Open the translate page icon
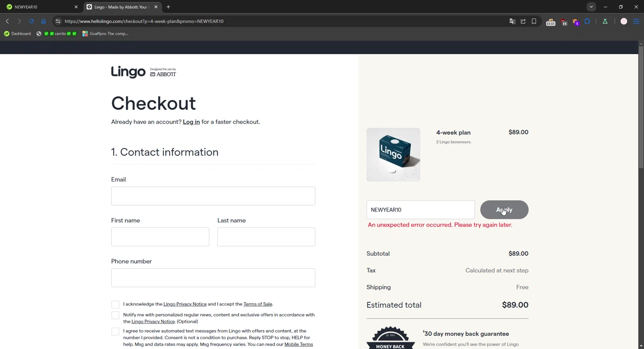Screen dimensions: 644x349 [x=512, y=21]
